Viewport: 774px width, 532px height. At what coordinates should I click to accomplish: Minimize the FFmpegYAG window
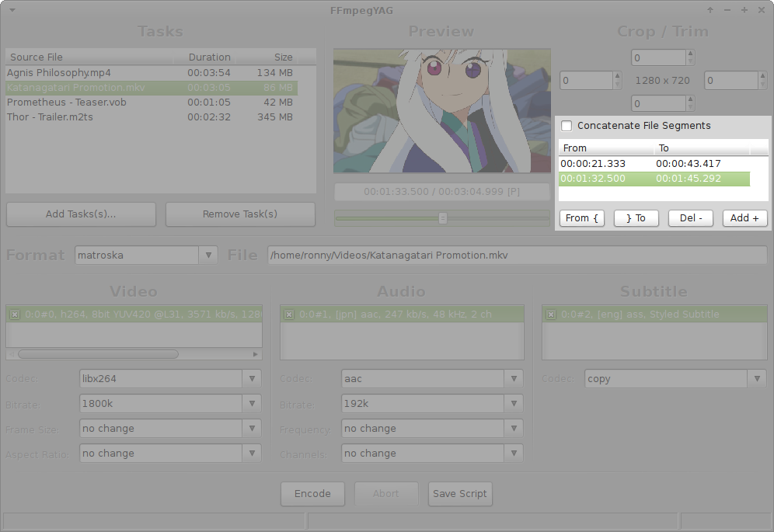[727, 10]
